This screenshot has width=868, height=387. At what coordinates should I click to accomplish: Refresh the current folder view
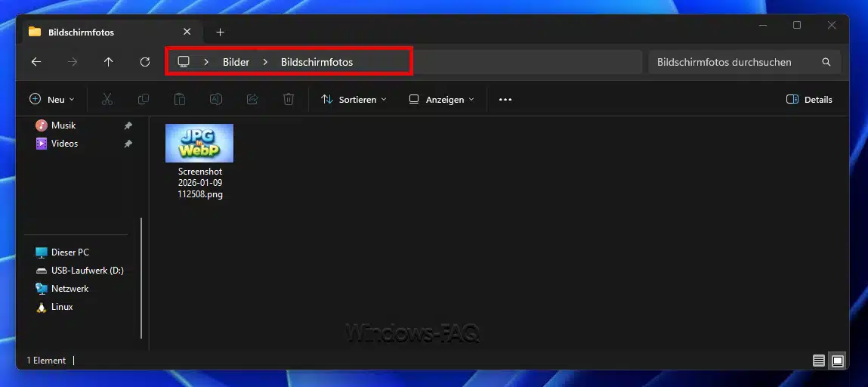tap(145, 62)
